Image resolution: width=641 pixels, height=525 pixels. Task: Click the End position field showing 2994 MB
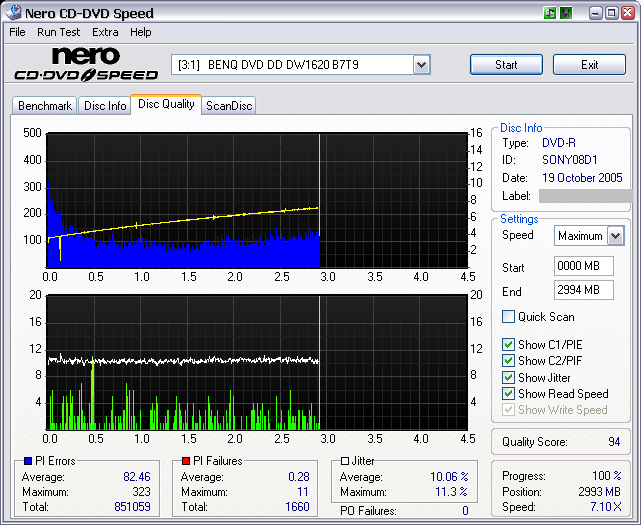click(583, 291)
